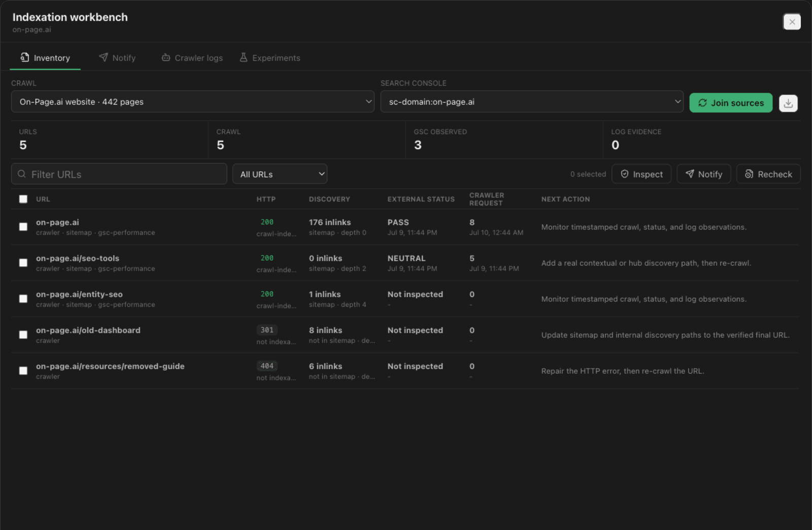Toggle the select-all checkbox in header
Screen dimensions: 812x530
(23, 199)
